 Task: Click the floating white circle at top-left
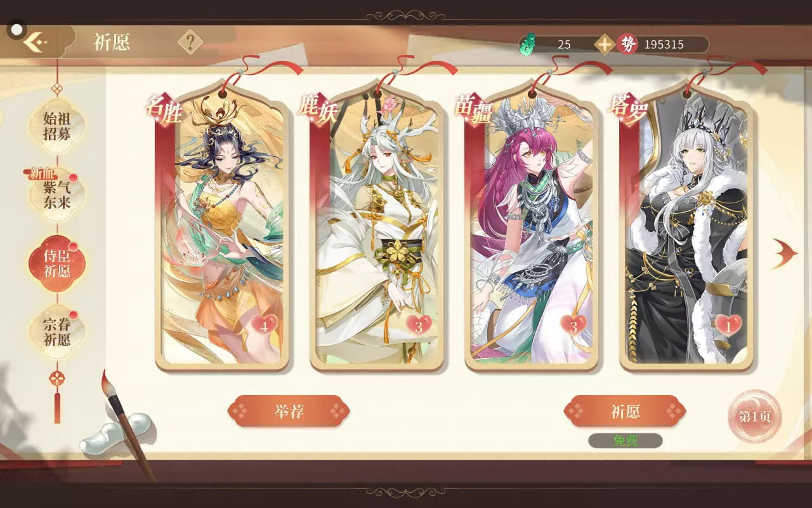17,29
